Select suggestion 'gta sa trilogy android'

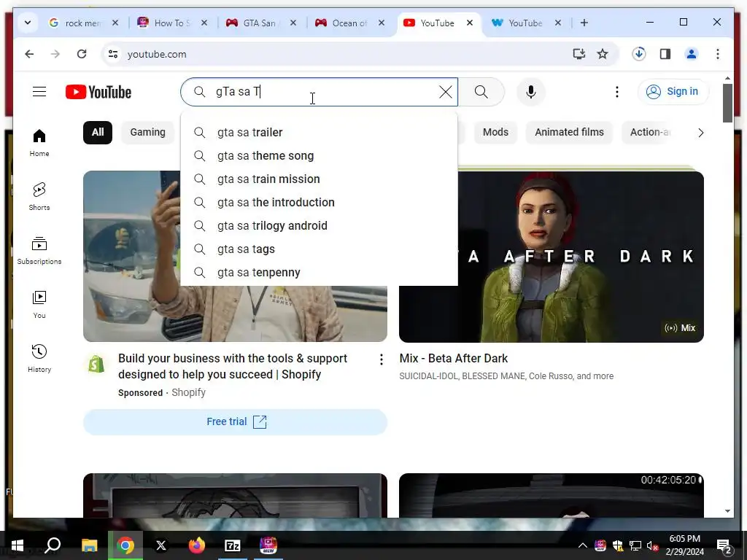tap(320, 226)
